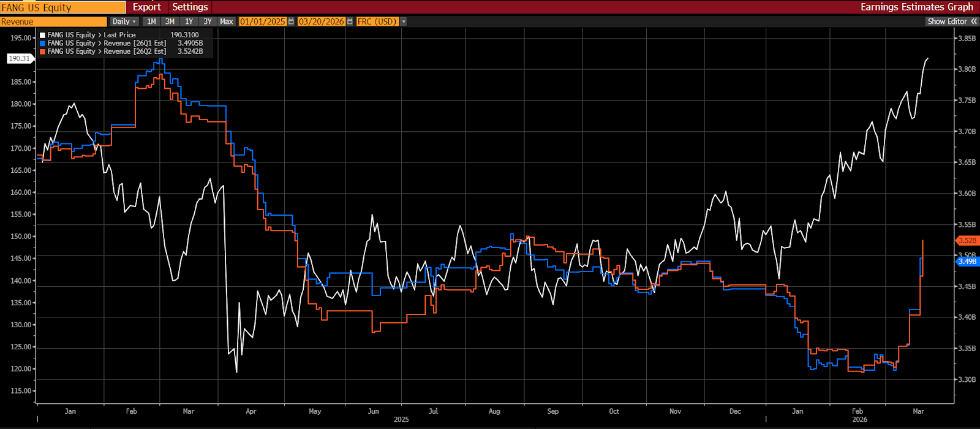Viewport: 980px width, 429px height.
Task: Select the 3M time range
Action: coord(170,21)
